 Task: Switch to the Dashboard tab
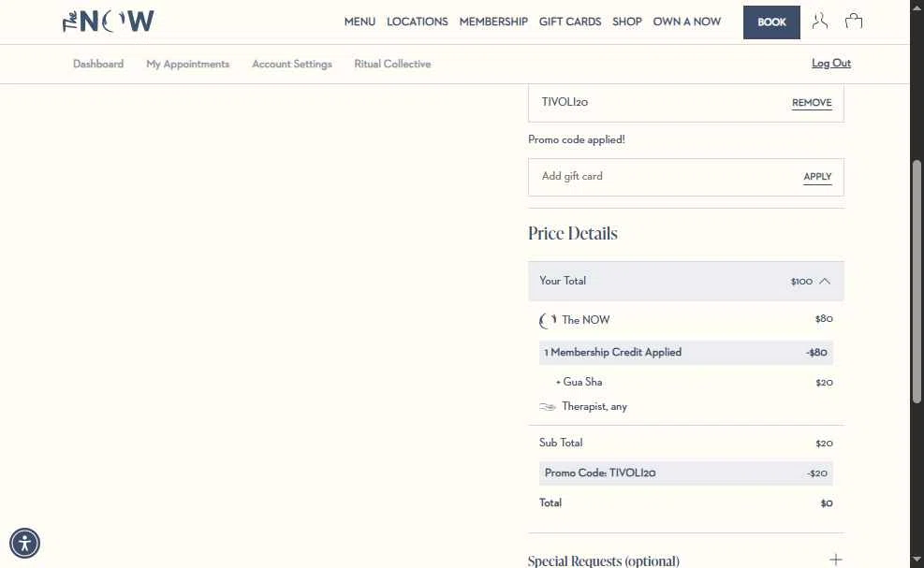pyautogui.click(x=98, y=64)
